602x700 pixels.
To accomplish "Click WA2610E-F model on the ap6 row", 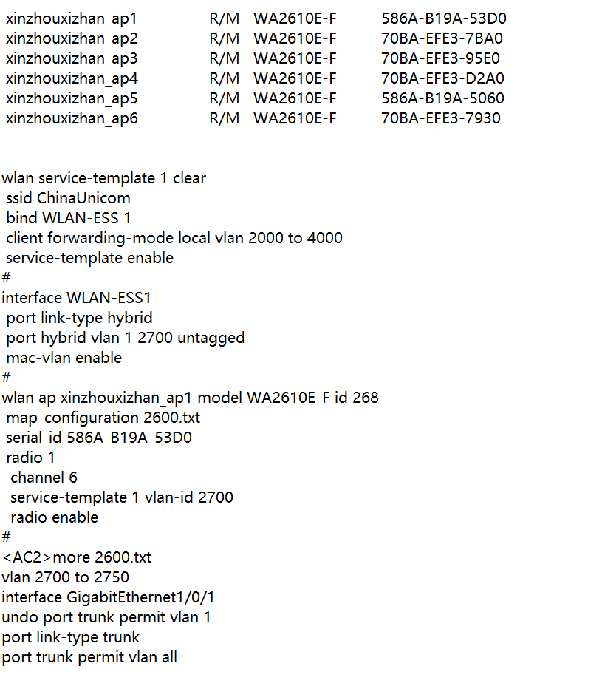I will pos(295,118).
